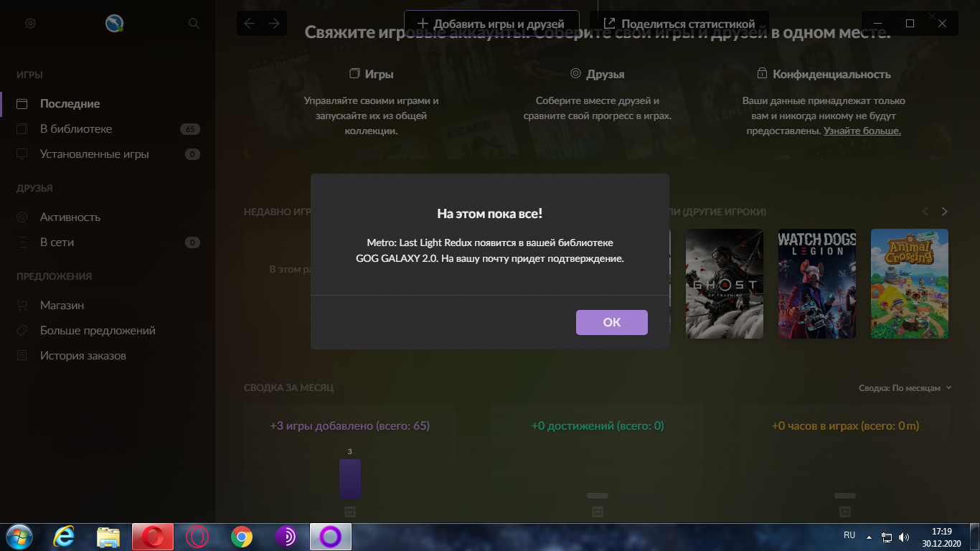Click the tag icon beside Больше предложений
The height and width of the screenshot is (551, 980).
[22, 331]
